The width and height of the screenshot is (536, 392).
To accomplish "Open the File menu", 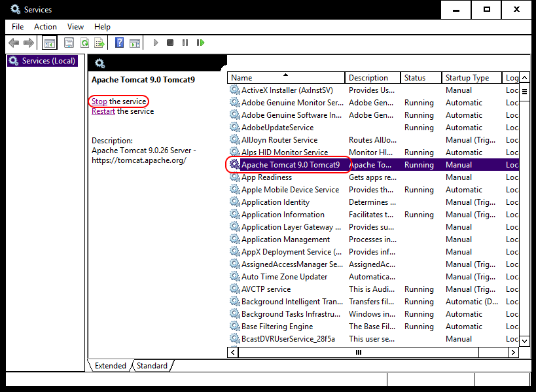I will click(x=18, y=27).
